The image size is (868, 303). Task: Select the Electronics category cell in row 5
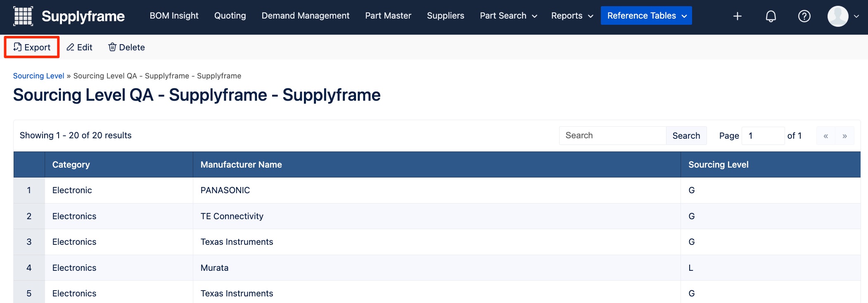pos(119,292)
